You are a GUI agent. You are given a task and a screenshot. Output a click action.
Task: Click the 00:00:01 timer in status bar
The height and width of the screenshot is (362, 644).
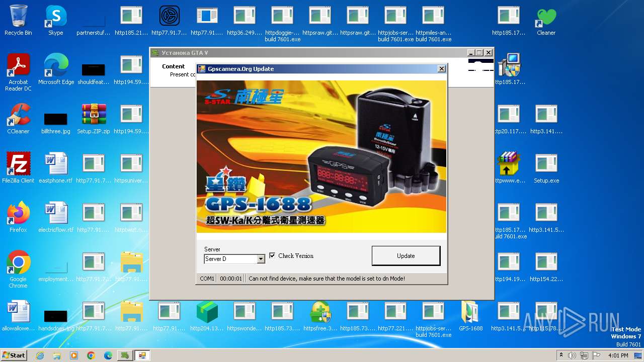coord(231,278)
